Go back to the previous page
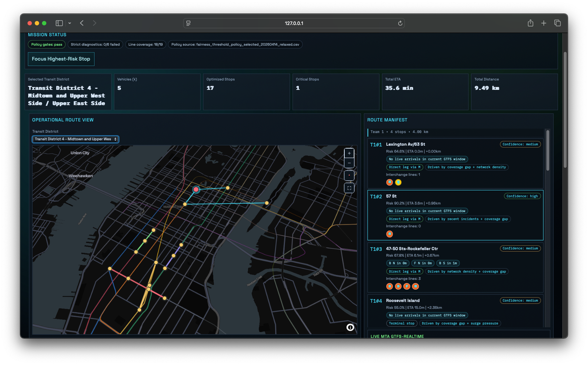 coord(82,23)
